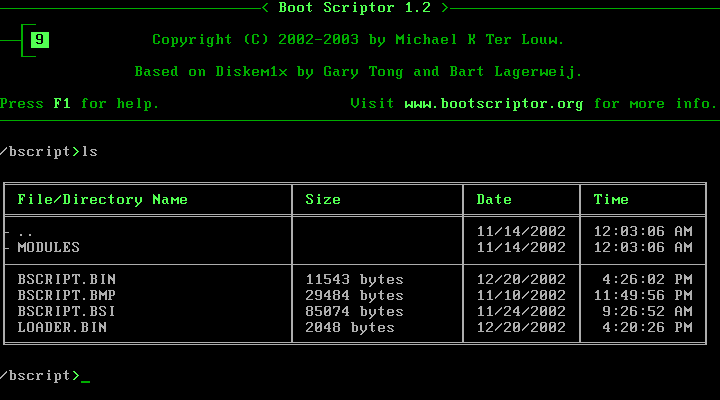Click the copyright line by Michael K Ter Louw

coord(358,40)
